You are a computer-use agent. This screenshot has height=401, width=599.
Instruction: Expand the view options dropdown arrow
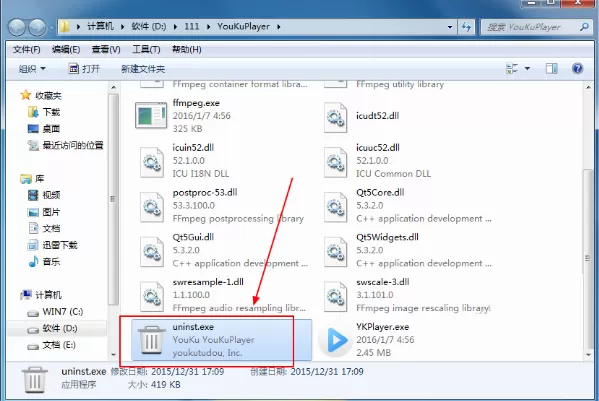point(527,69)
